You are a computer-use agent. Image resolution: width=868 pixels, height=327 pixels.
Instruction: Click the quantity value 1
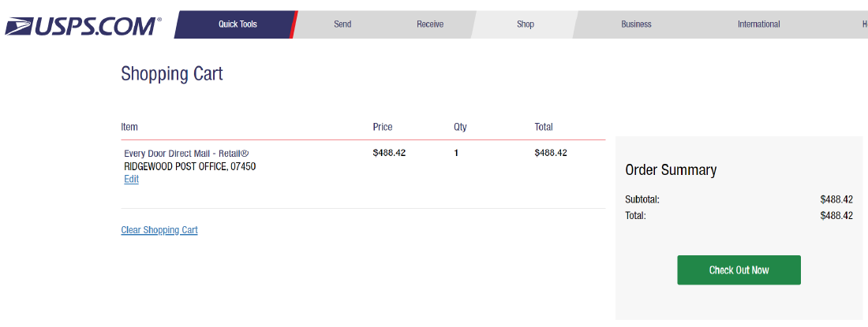point(456,153)
